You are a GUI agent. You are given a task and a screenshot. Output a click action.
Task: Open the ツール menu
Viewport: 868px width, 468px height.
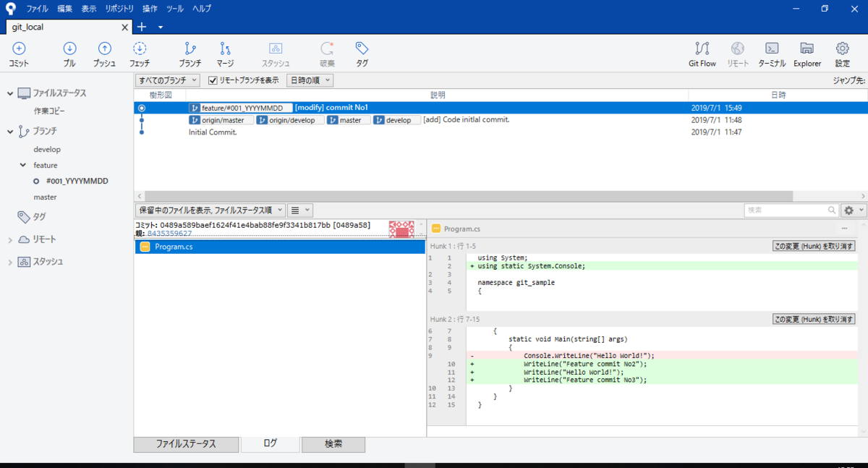174,9
